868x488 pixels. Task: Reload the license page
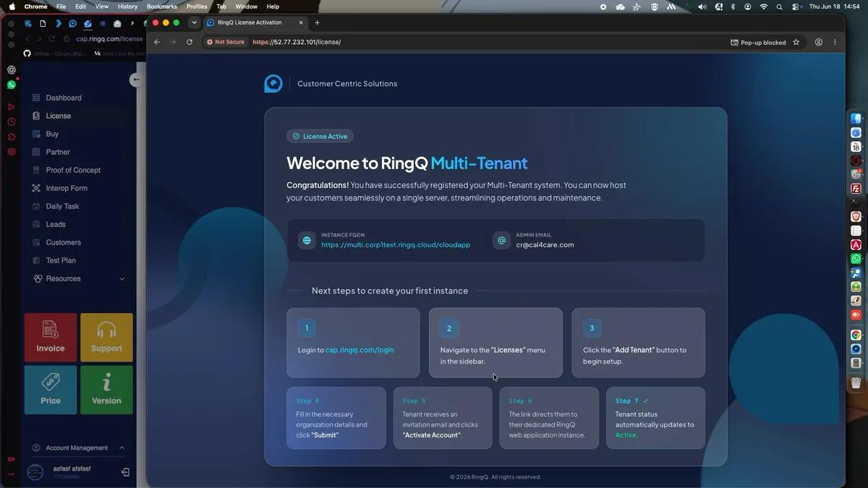(190, 42)
